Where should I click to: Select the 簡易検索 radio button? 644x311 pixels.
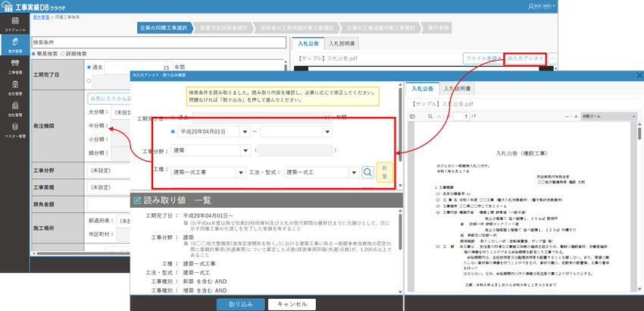35,54
